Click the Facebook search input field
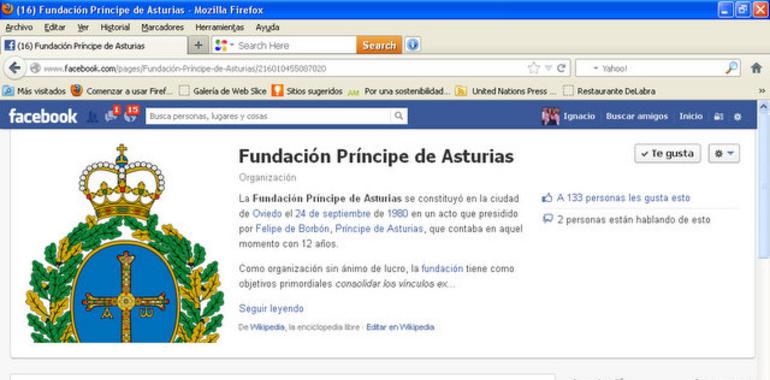 (x=269, y=116)
